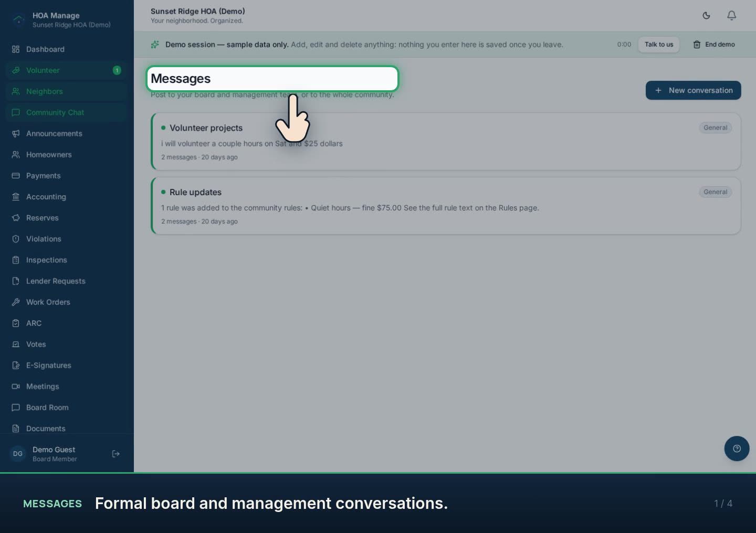Click the Volunteer notification badge 1
This screenshot has height=533, width=756.
[117, 70]
